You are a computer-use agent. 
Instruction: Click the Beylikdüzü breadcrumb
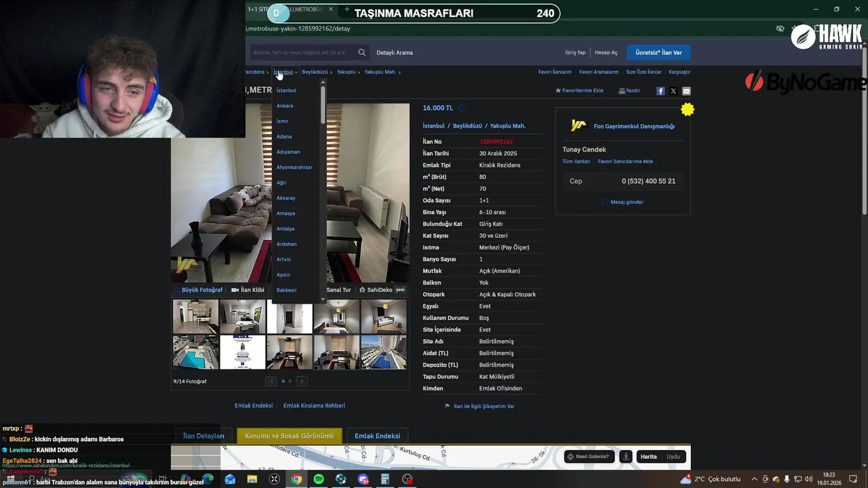pos(315,72)
